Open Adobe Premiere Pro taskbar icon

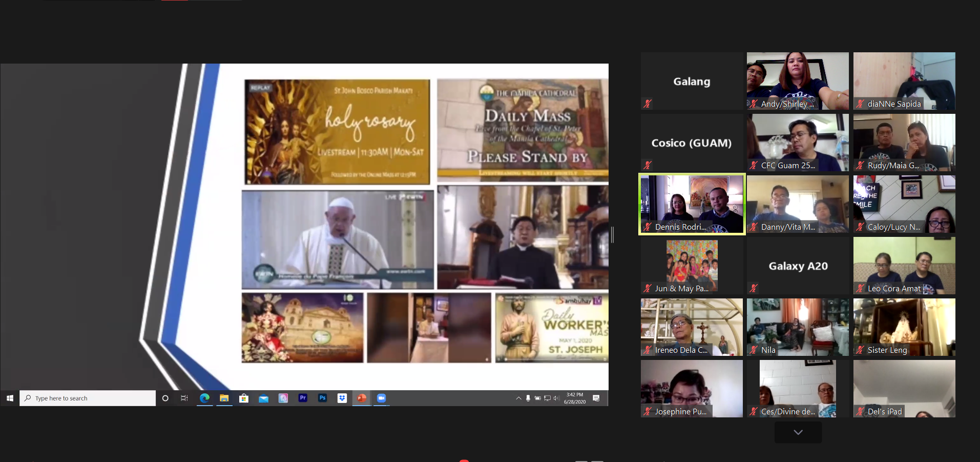click(x=303, y=398)
